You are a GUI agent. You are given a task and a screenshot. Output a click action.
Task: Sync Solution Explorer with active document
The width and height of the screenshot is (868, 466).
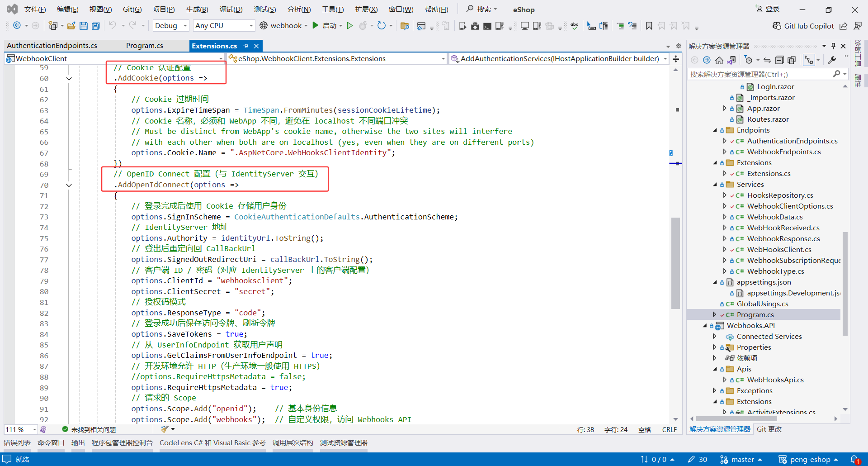[767, 60]
